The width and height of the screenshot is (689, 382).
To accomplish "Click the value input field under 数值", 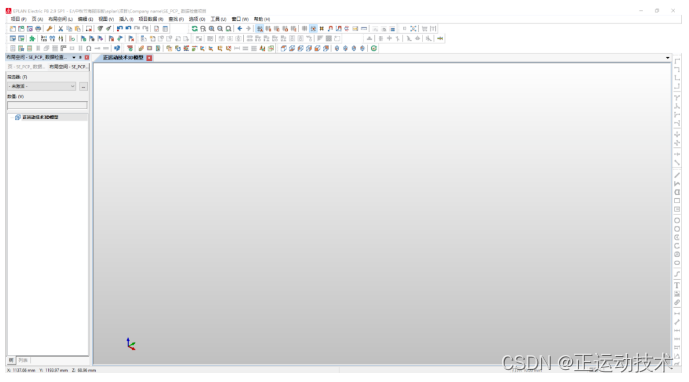I will [47, 105].
